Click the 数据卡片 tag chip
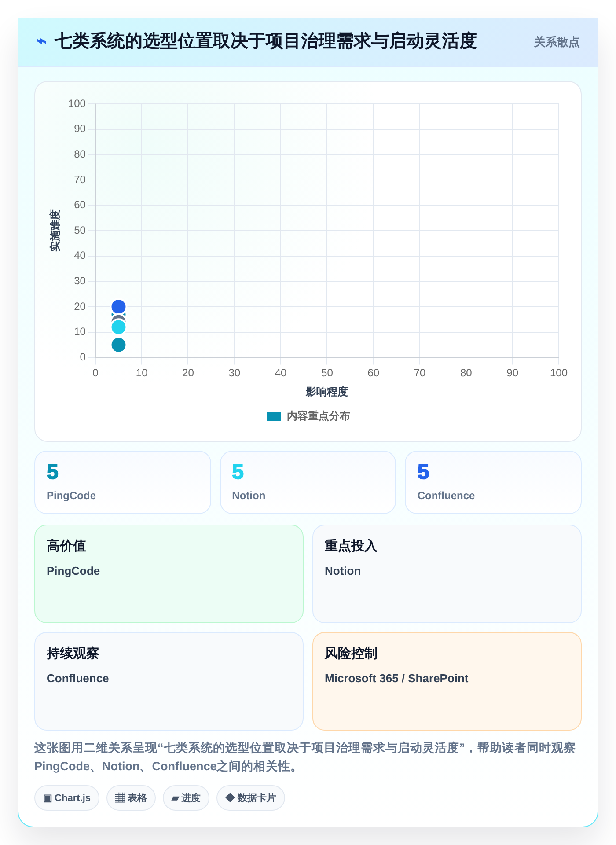This screenshot has width=616, height=845. (x=251, y=798)
